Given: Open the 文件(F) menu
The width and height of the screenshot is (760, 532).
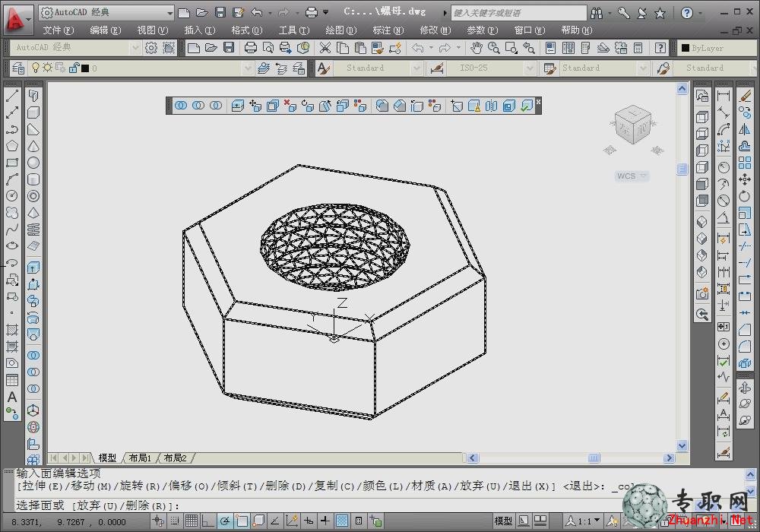Looking at the screenshot, I should click(59, 30).
